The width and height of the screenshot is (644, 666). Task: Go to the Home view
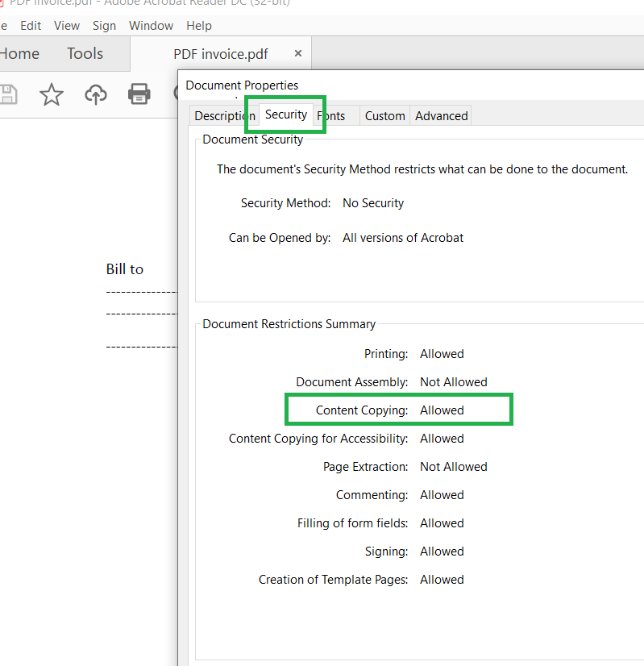pos(19,54)
